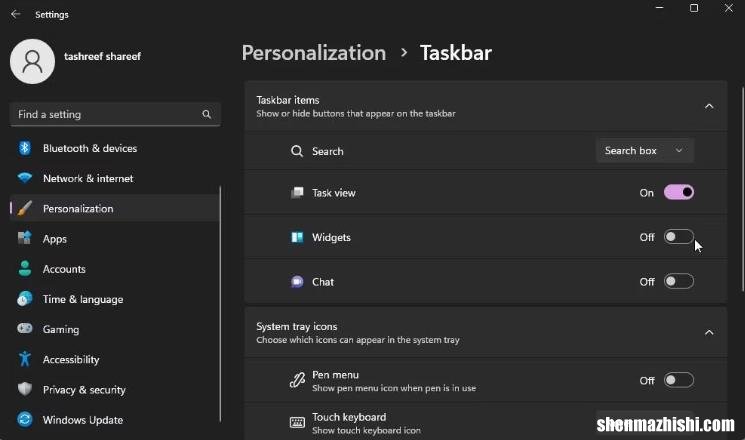Screen dimensions: 745x440
Task: Open Windows Update page
Action: (x=115, y=420)
